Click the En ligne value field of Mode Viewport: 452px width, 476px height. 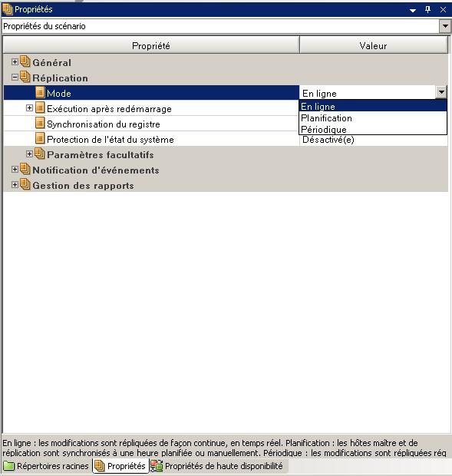click(x=368, y=93)
